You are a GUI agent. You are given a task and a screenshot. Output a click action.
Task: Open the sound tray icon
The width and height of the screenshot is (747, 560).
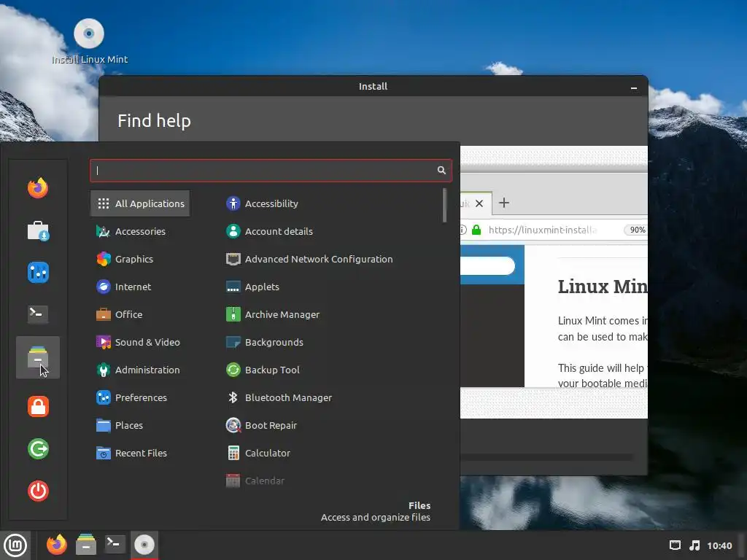[695, 545]
